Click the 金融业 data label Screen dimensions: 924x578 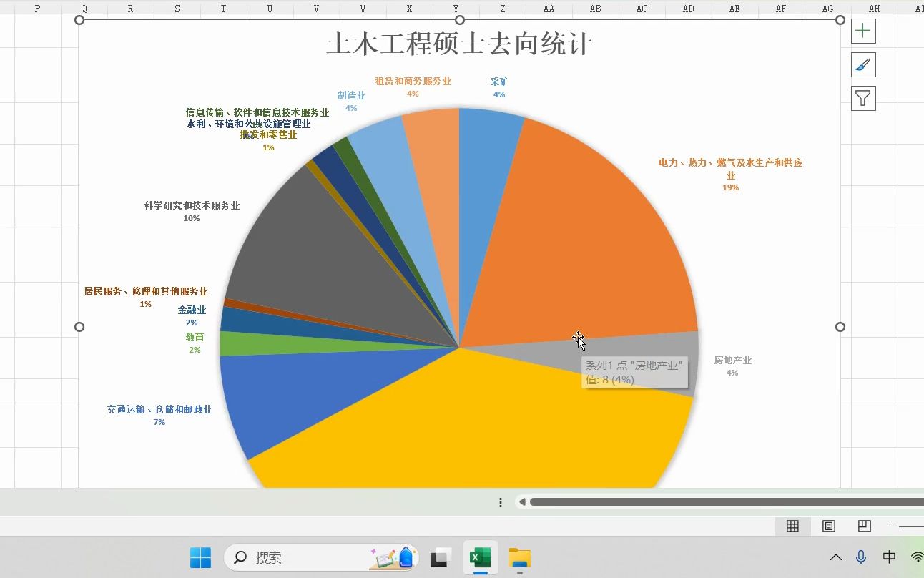tap(192, 315)
